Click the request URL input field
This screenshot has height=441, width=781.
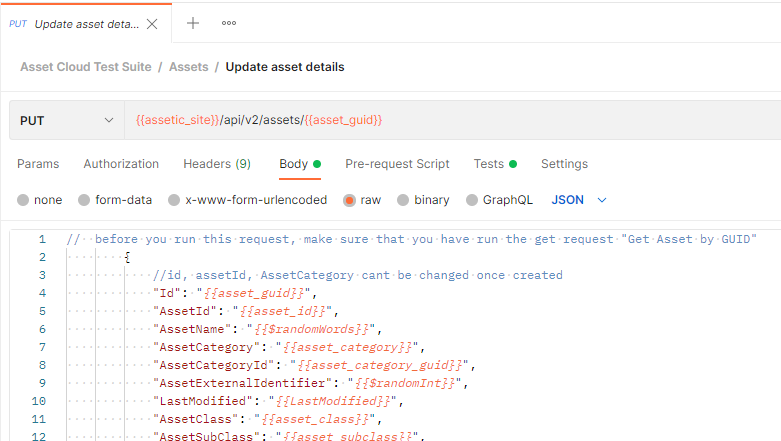click(452, 120)
